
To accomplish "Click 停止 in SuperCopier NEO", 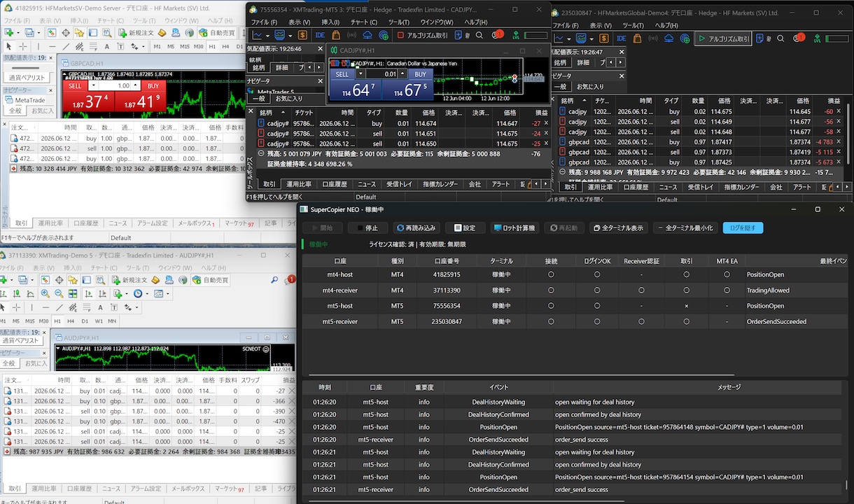I will pos(367,227).
